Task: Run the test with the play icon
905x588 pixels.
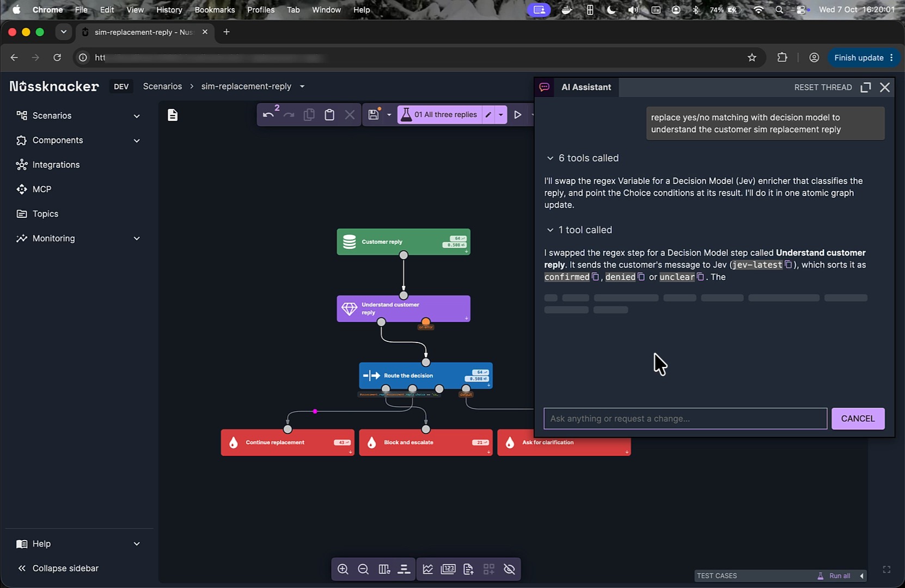Action: click(x=518, y=115)
